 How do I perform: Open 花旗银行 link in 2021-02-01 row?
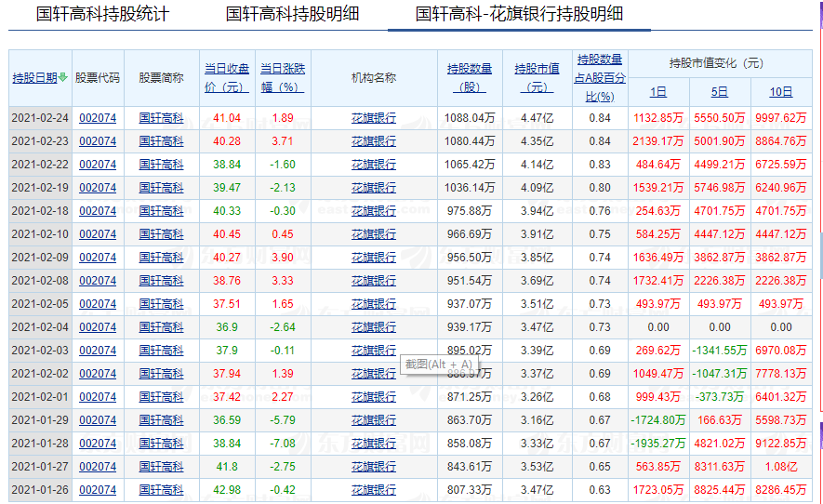pyautogui.click(x=374, y=397)
